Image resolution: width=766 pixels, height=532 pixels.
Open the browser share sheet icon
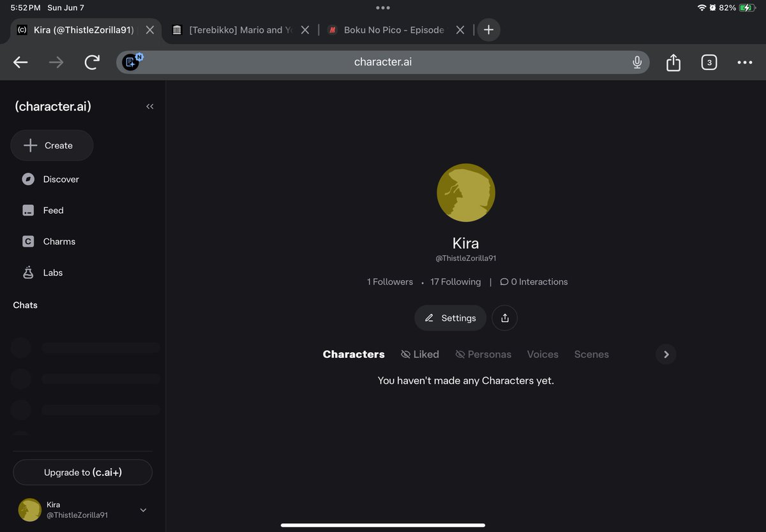(x=673, y=62)
